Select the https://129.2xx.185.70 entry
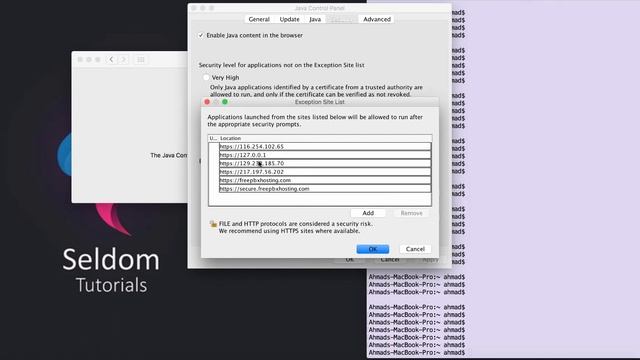 (325, 163)
